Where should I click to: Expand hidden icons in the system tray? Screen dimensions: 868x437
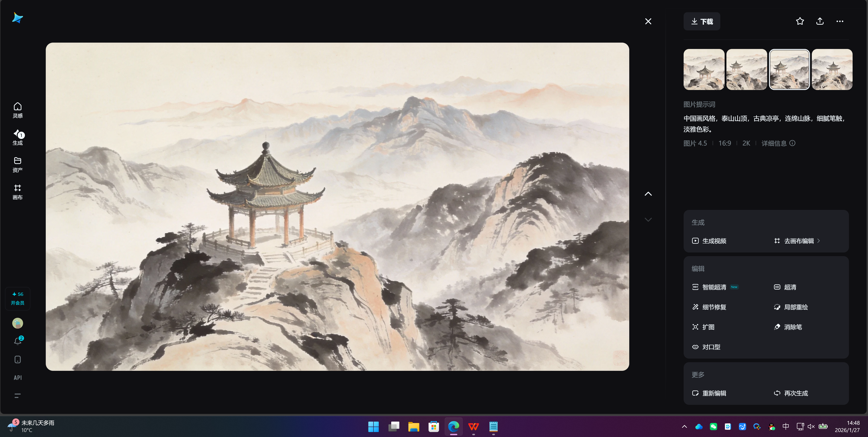pos(684,426)
